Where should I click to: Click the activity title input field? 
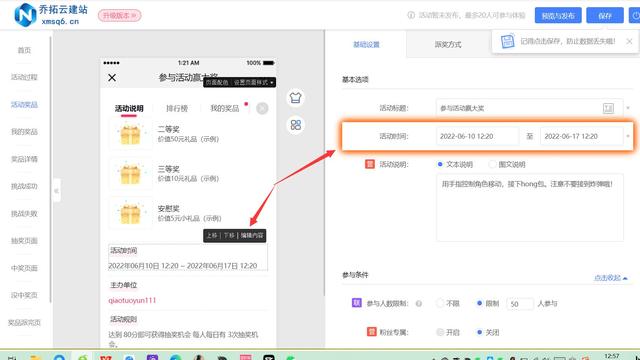(x=529, y=108)
